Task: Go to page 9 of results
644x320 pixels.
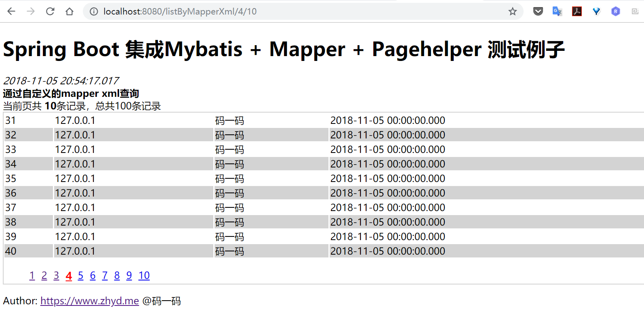Action: pyautogui.click(x=129, y=276)
